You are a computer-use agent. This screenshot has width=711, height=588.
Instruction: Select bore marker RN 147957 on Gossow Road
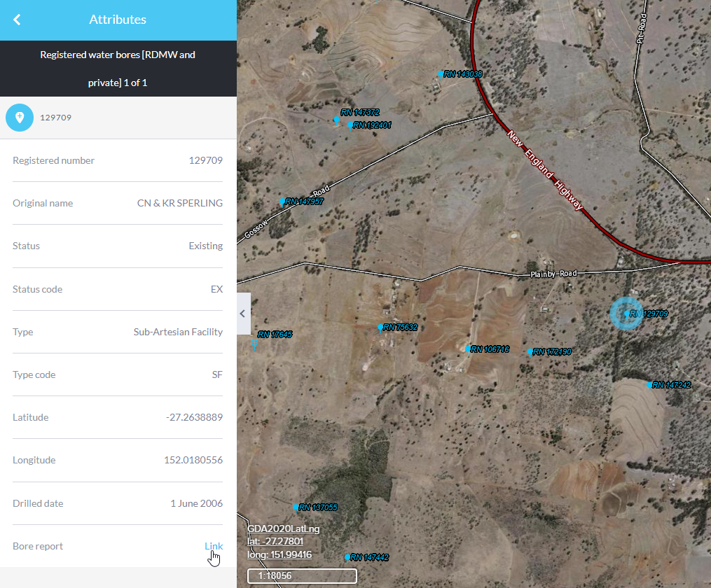pos(282,202)
